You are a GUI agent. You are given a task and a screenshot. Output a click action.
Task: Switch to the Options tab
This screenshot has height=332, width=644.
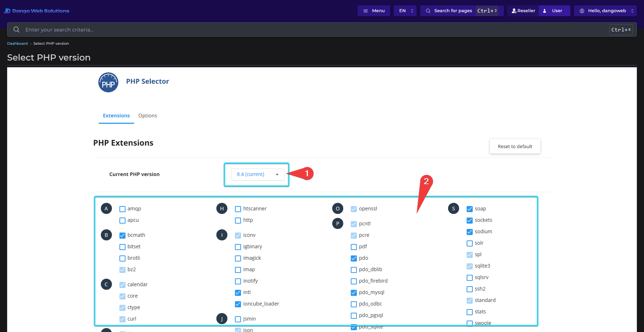pyautogui.click(x=148, y=116)
